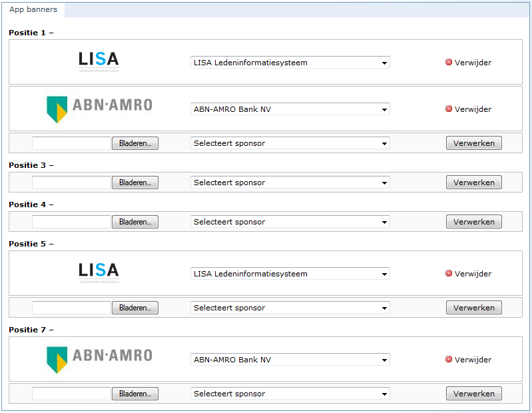Click file path field in Positie 5

pyautogui.click(x=72, y=308)
